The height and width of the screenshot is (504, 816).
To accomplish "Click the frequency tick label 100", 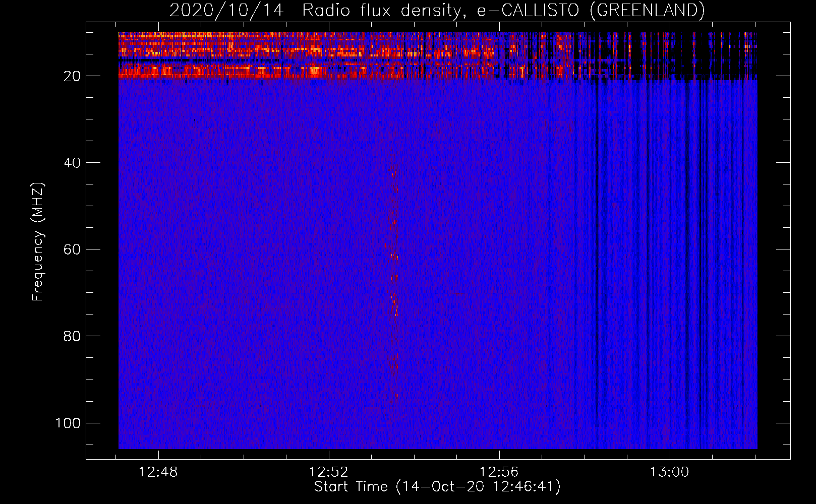I will 68,423.
